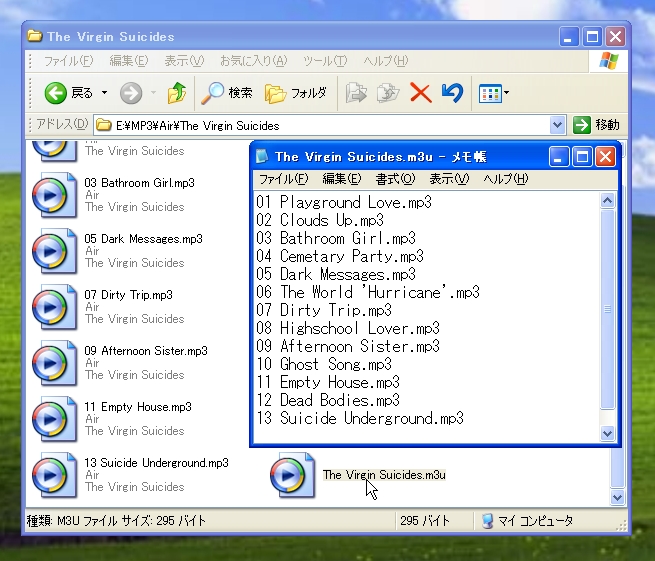Click the file name 03 Bathroom Girl.mp3
Image resolution: width=655 pixels, height=561 pixels.
point(140,183)
